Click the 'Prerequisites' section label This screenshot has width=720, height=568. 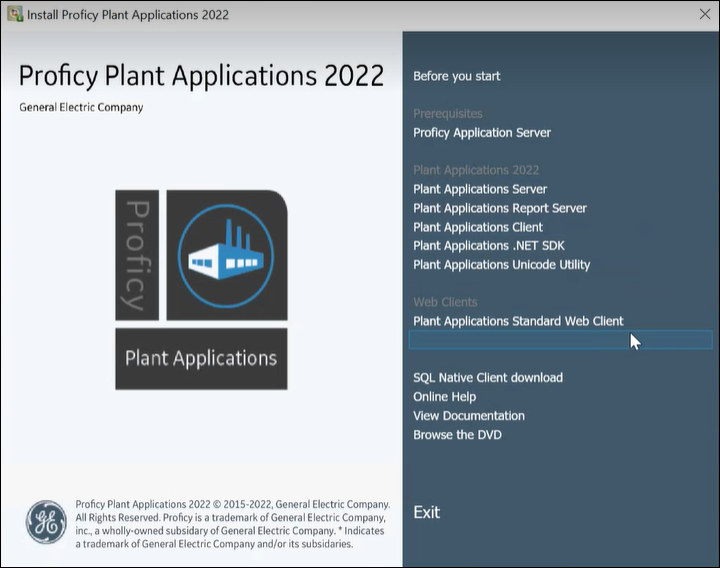[x=448, y=114]
